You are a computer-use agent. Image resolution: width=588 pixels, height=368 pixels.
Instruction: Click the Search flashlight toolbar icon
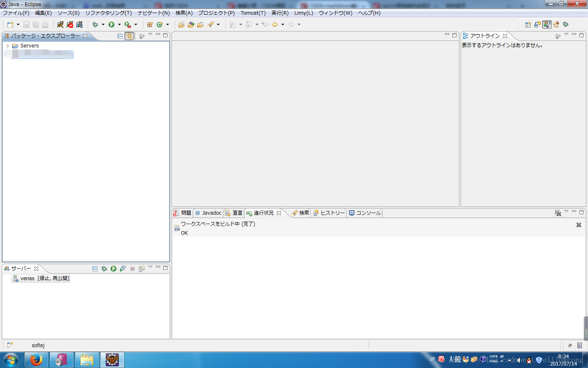pyautogui.click(x=210, y=25)
